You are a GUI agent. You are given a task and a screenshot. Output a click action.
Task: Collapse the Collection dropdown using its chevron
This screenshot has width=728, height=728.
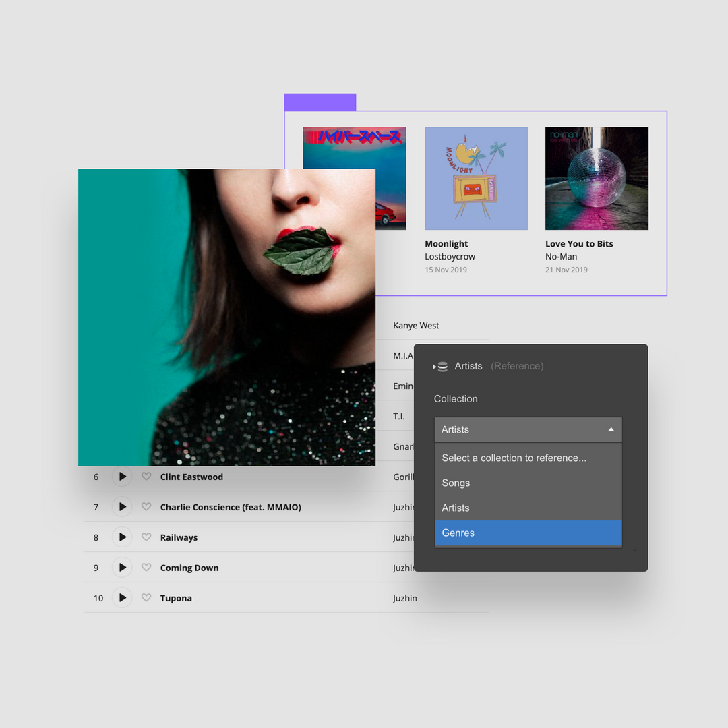click(611, 429)
